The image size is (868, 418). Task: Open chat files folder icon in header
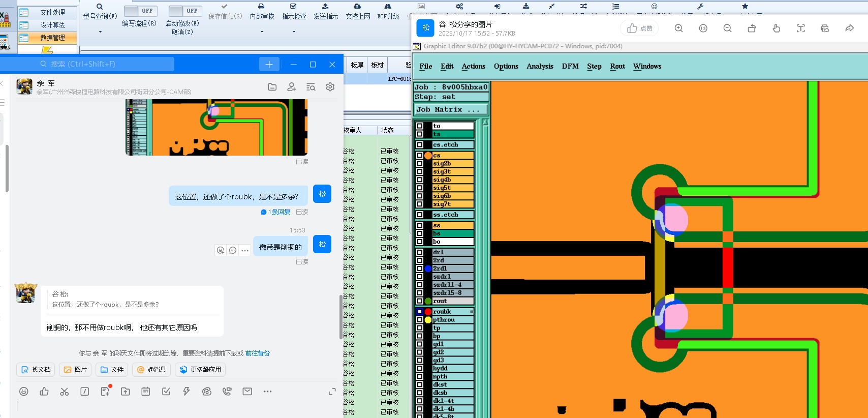272,87
